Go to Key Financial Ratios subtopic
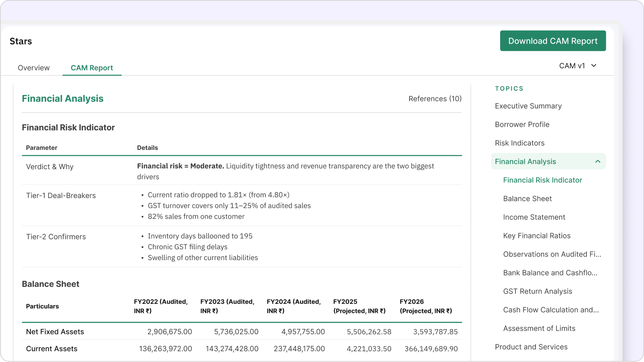Screen dimensions: 644x362 point(537,236)
